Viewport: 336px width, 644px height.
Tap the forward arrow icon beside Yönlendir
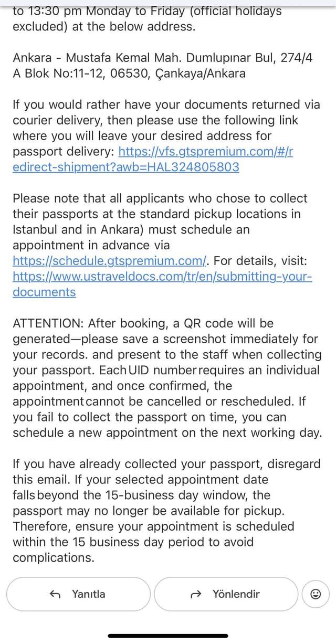(196, 594)
